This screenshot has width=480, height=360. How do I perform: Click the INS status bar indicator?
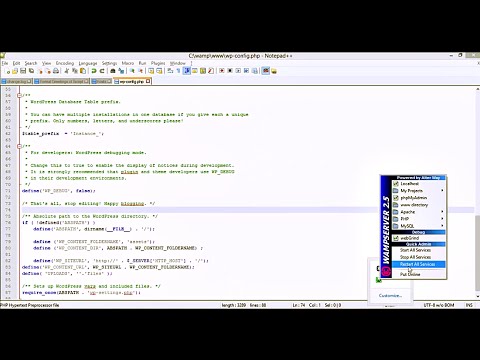click(469, 305)
